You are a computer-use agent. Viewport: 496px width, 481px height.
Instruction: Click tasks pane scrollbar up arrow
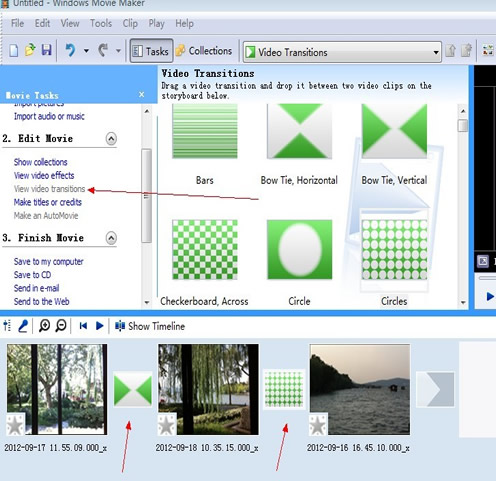tap(147, 111)
